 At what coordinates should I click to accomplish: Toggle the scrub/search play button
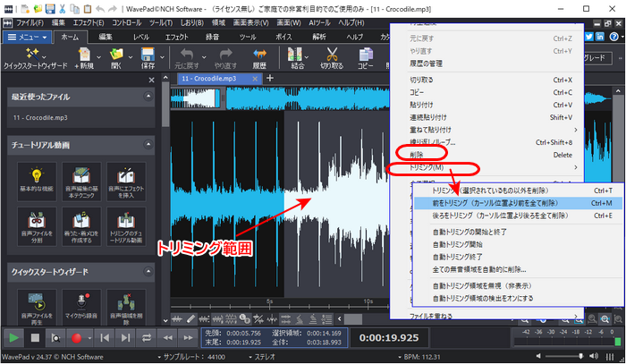point(55,338)
